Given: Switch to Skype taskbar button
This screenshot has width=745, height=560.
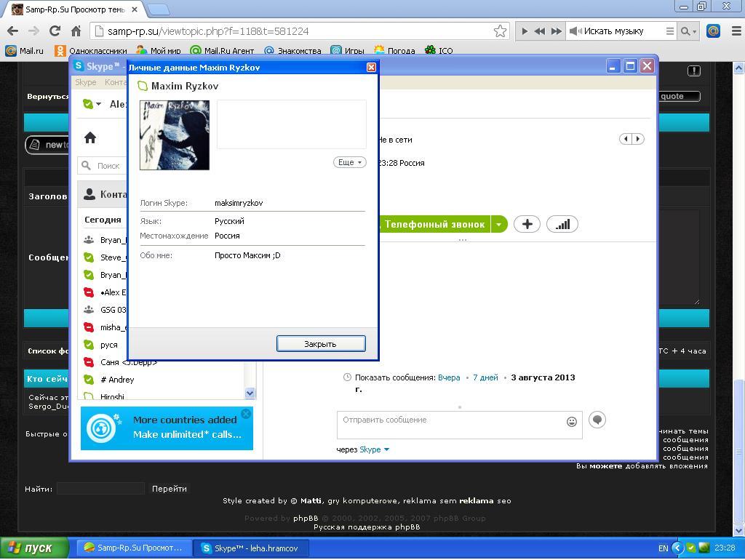Looking at the screenshot, I should point(251,548).
